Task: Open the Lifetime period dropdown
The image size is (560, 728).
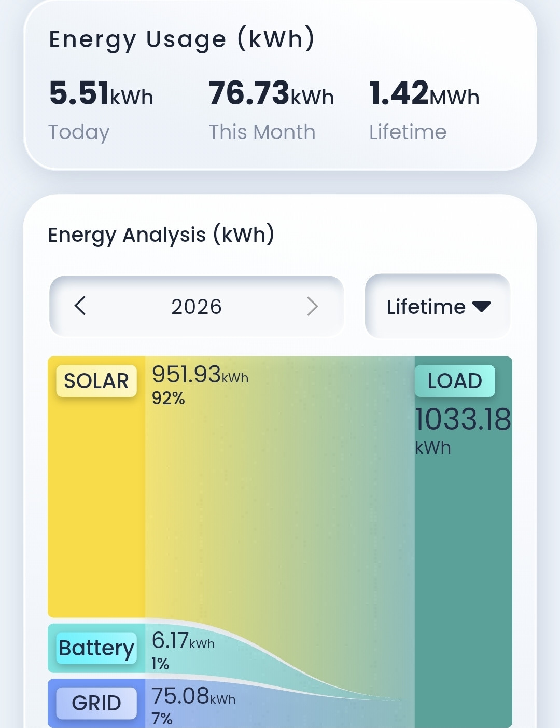Action: (x=438, y=306)
